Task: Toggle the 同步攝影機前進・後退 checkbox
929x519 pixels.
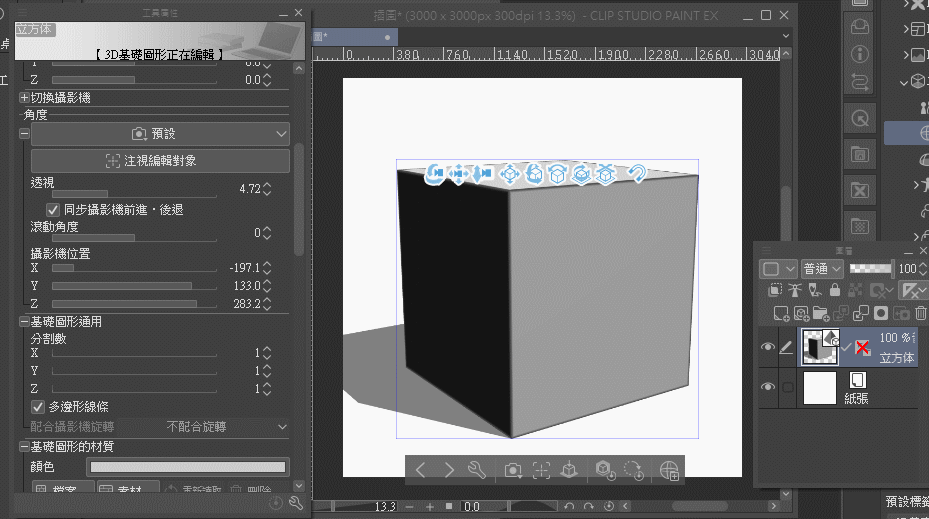Action: (54, 210)
